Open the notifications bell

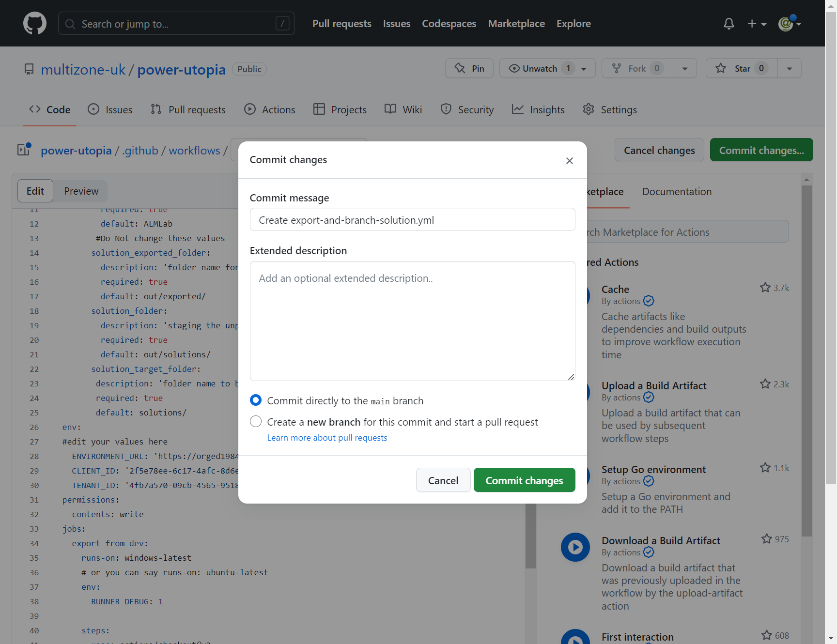pos(728,23)
